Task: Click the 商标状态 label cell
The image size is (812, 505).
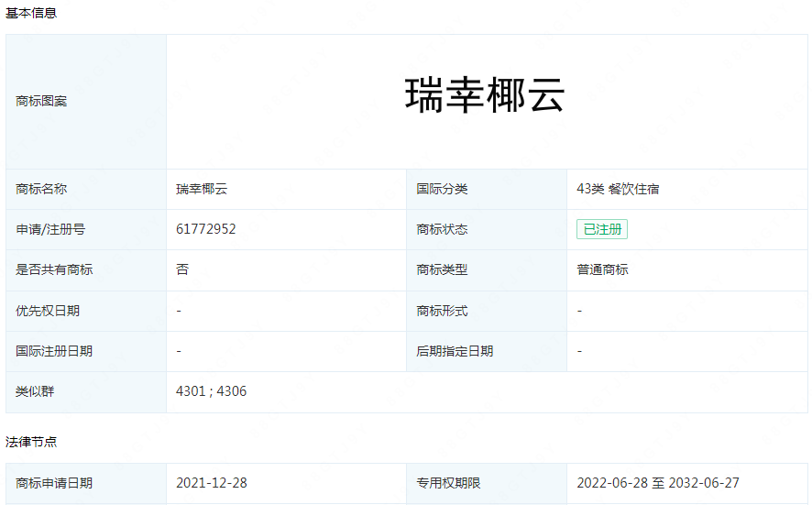Action: pyautogui.click(x=487, y=229)
